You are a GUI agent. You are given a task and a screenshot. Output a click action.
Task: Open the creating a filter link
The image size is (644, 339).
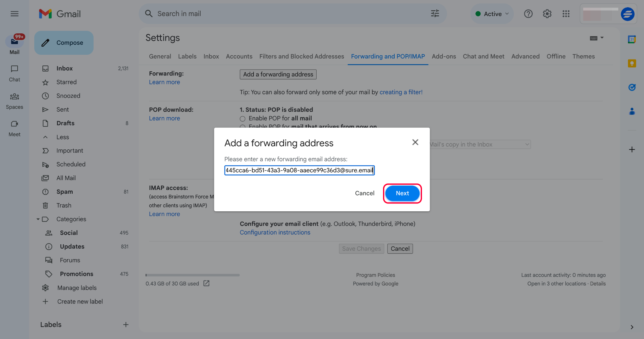401,92
